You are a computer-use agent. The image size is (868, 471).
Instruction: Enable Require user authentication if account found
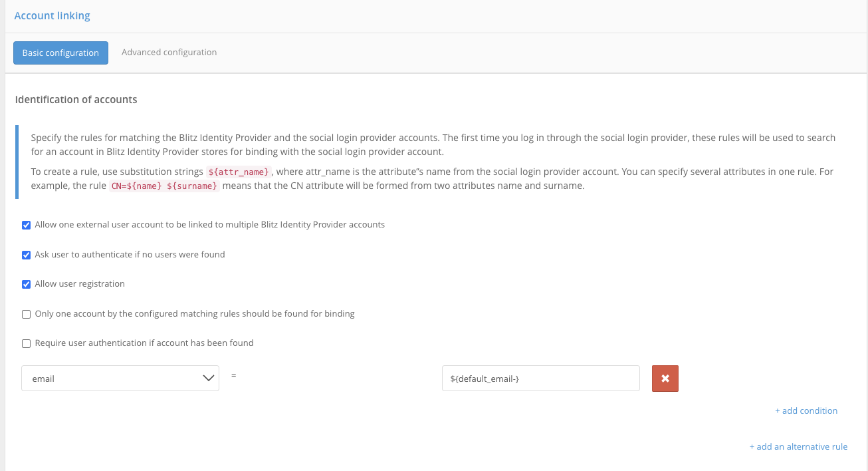[x=27, y=343]
